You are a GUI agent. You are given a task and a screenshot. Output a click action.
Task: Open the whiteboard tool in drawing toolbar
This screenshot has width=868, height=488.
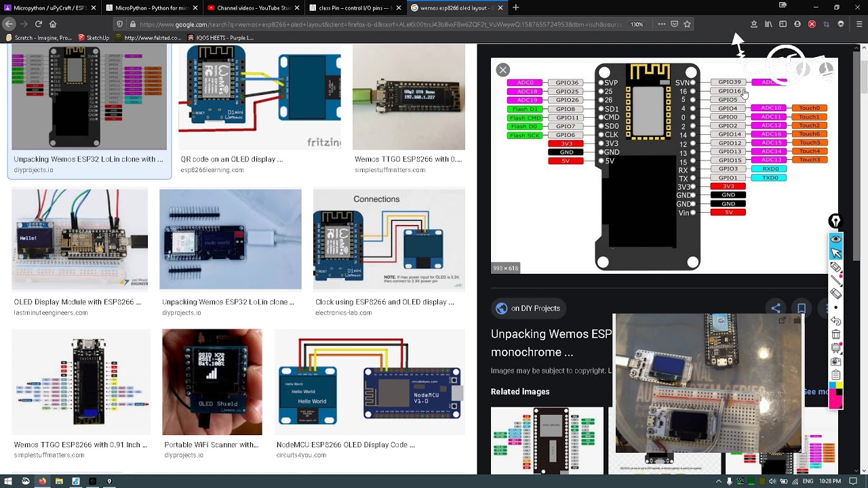click(835, 348)
